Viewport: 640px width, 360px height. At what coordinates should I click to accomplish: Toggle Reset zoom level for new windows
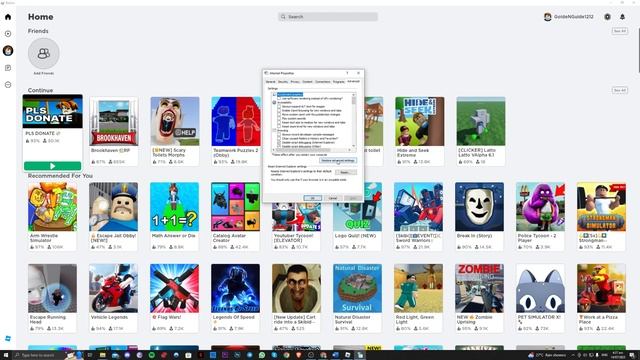click(279, 127)
